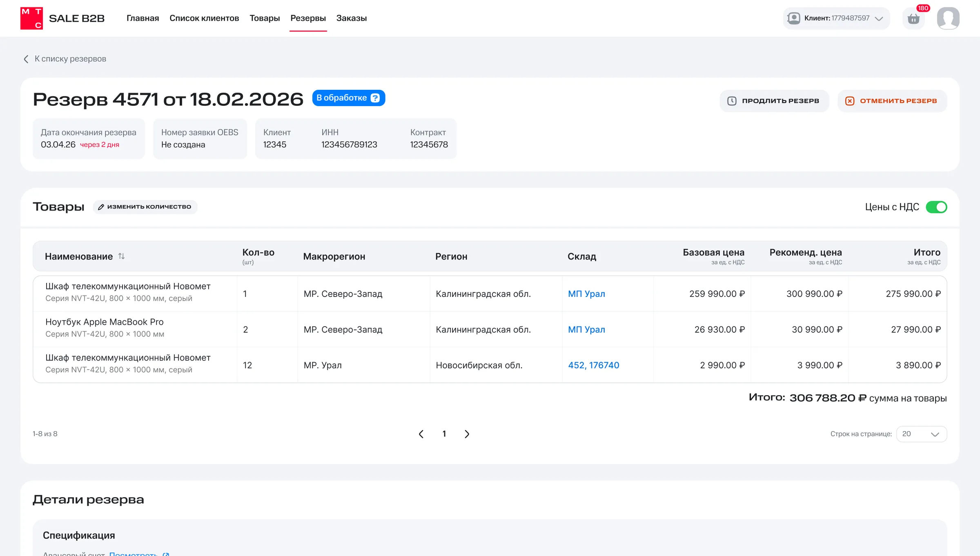Screen dimensions: 980x556
Task: Click the 26 930.00 ₽ base price
Action: pos(719,329)
